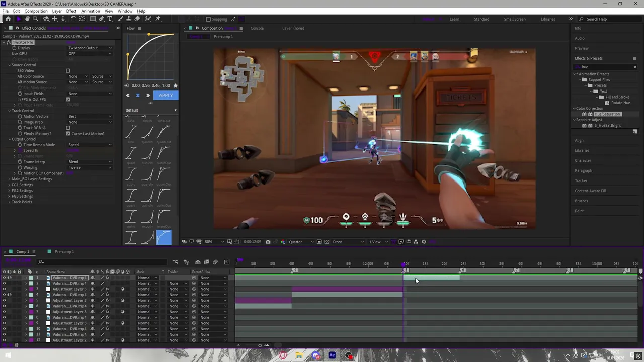Enable the 360 Video checkbox
This screenshot has height=362, width=644.
(x=68, y=71)
